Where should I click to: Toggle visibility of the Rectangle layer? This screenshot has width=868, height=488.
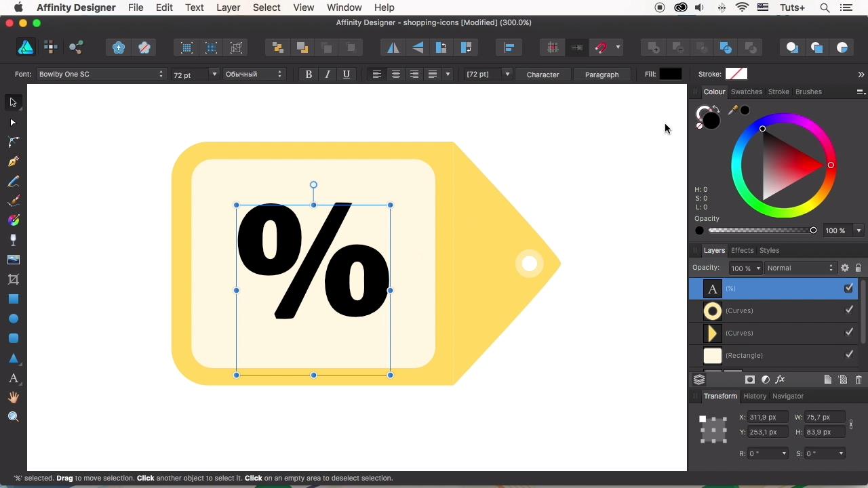[848, 355]
